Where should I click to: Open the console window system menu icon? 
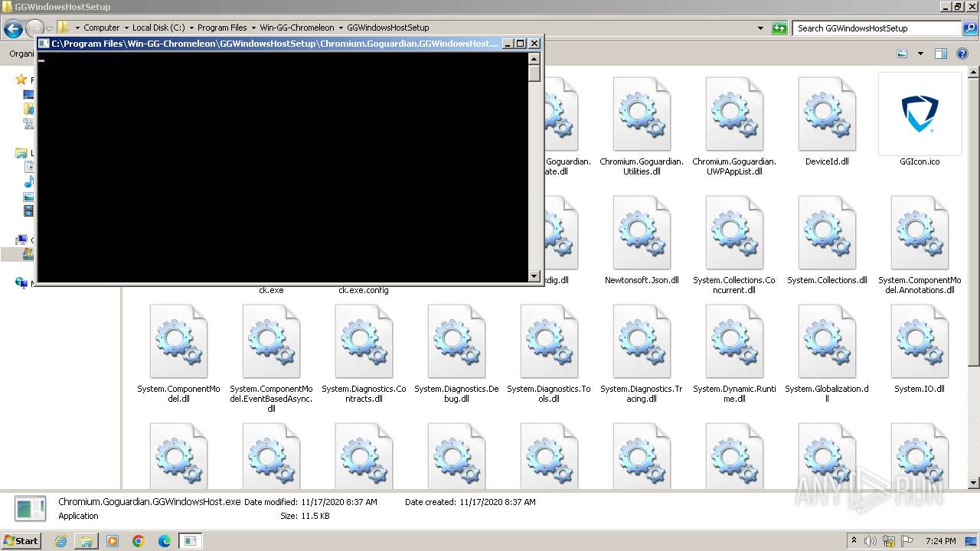point(44,44)
